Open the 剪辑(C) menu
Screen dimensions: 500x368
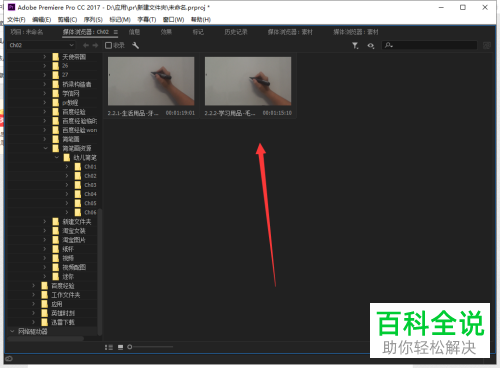coord(67,20)
